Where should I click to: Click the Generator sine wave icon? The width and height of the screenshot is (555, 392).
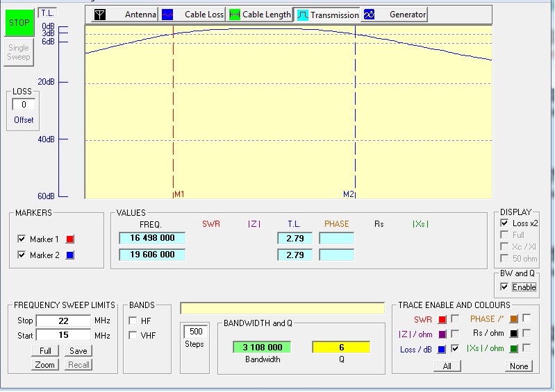click(x=370, y=15)
